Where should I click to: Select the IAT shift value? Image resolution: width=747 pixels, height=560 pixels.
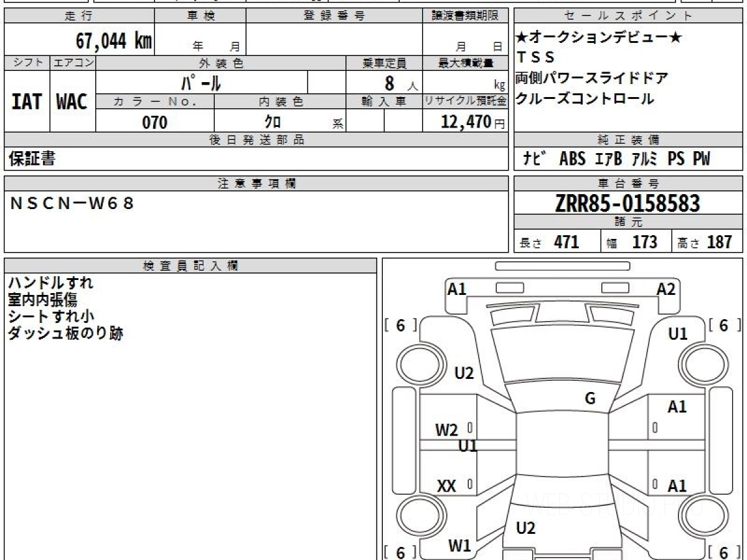tap(27, 102)
